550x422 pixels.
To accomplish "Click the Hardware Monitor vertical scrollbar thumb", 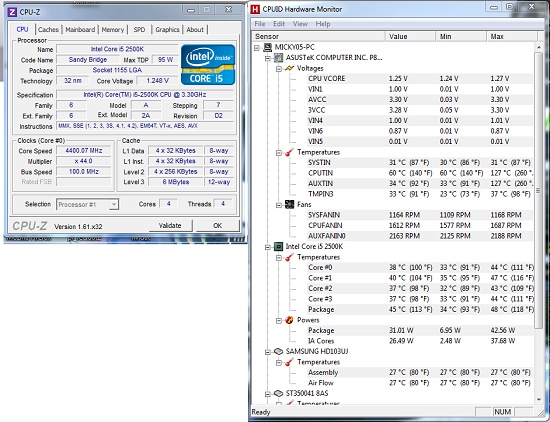I will point(538,190).
